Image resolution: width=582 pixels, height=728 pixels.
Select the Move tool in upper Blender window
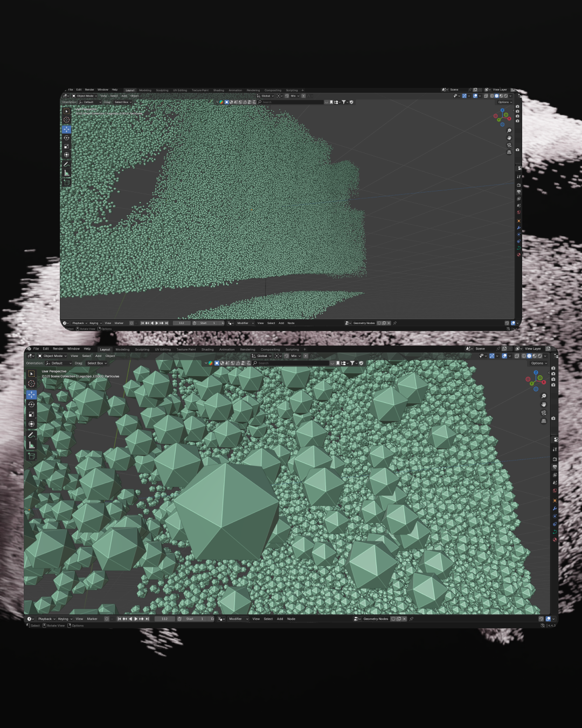click(66, 129)
